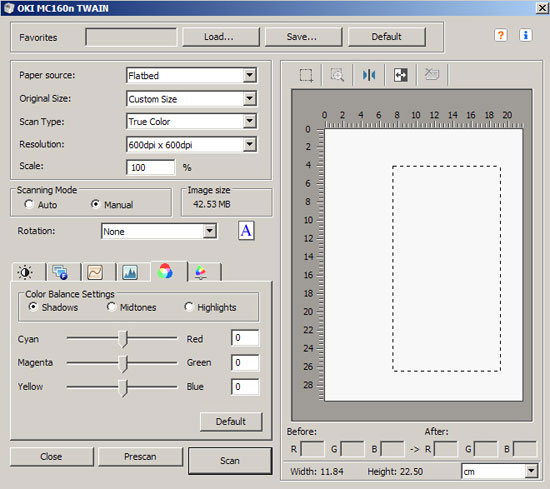Viewport: 550px width, 489px height.
Task: Start scanning with the Scan button
Action: click(230, 461)
